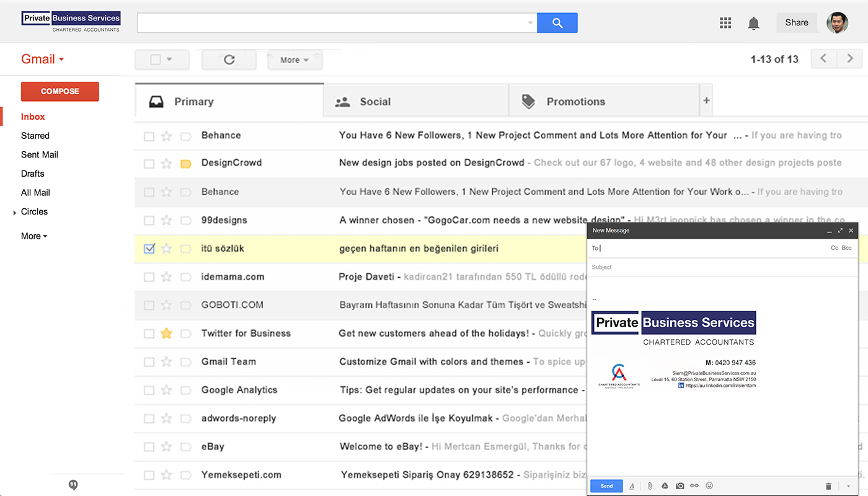Add Bcc recipients in New Message
Screen dimensions: 868x496
coord(847,248)
